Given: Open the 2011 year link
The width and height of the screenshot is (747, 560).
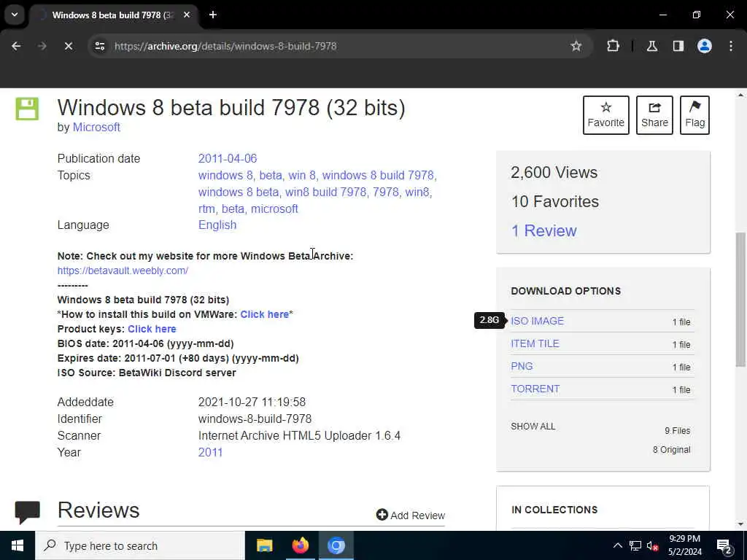Looking at the screenshot, I should 210,452.
